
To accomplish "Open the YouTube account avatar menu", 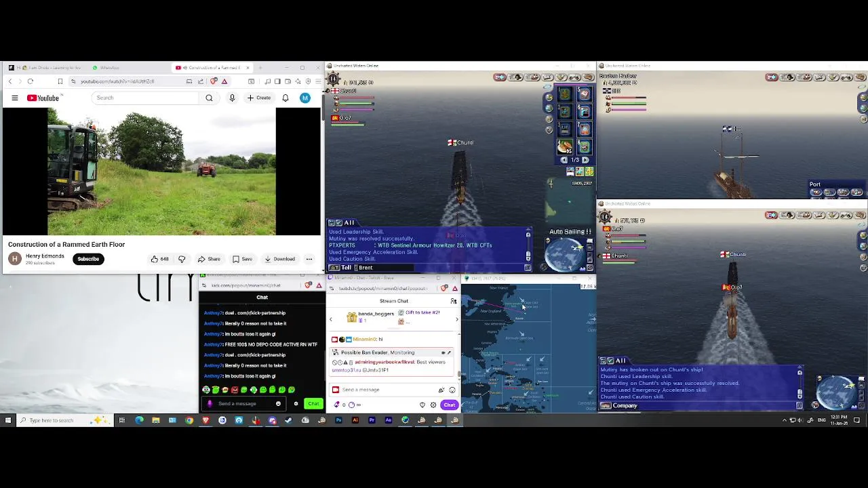I will (x=305, y=98).
